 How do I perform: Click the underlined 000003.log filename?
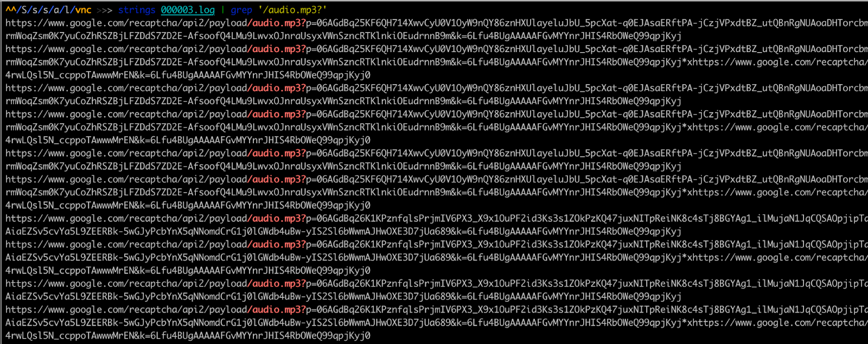(x=188, y=10)
